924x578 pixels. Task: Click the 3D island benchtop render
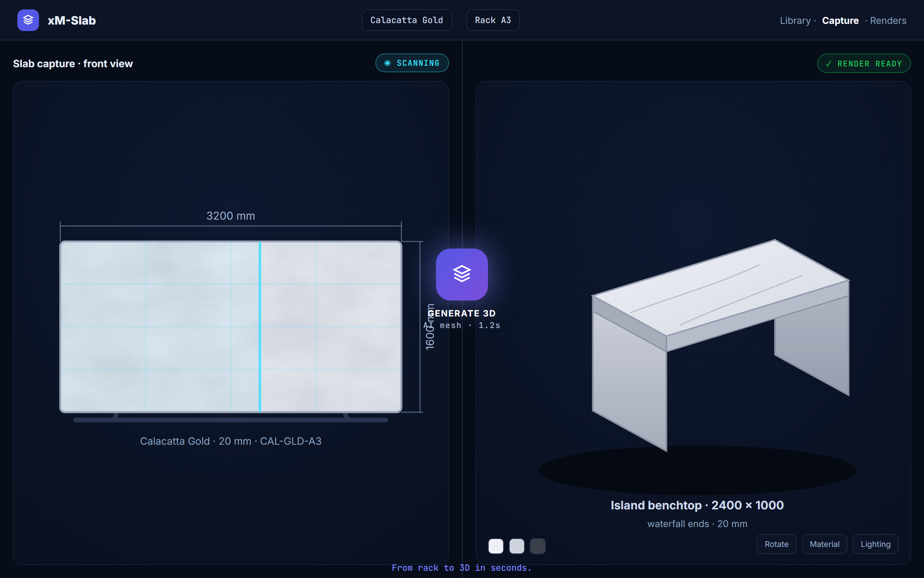[720, 345]
